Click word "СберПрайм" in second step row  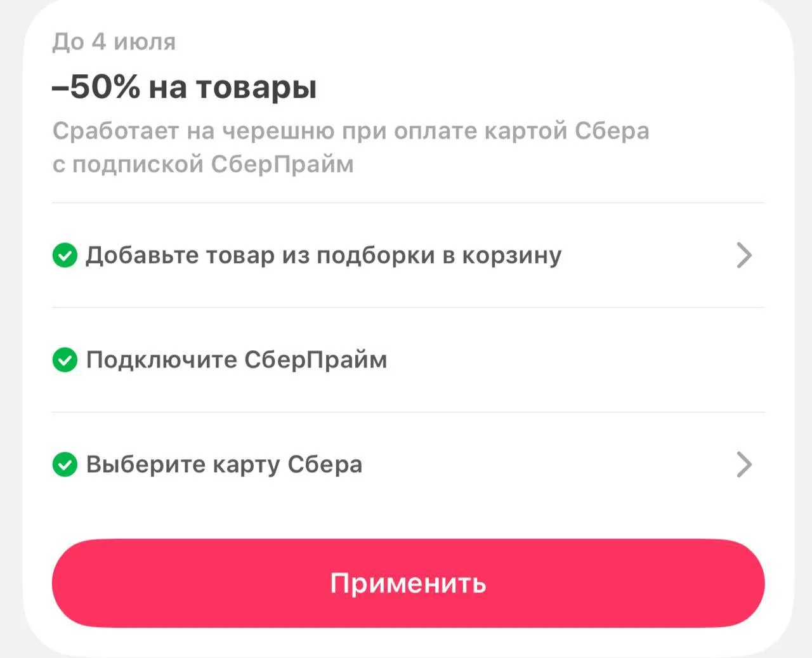(315, 360)
